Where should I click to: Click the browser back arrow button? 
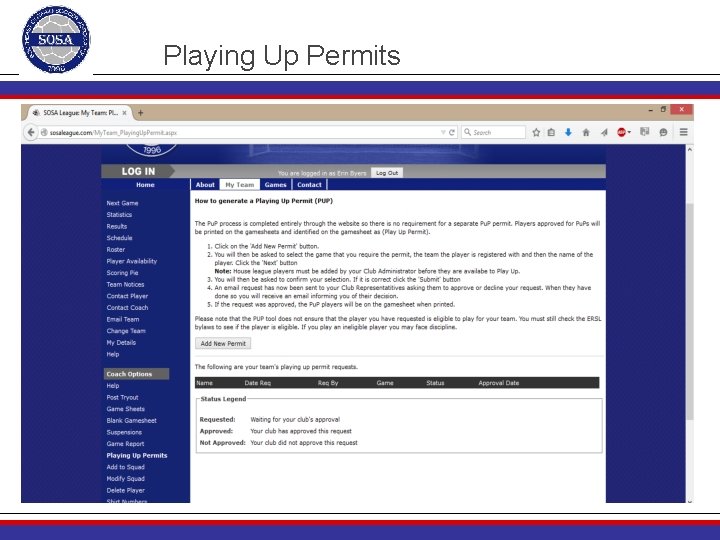pos(31,132)
